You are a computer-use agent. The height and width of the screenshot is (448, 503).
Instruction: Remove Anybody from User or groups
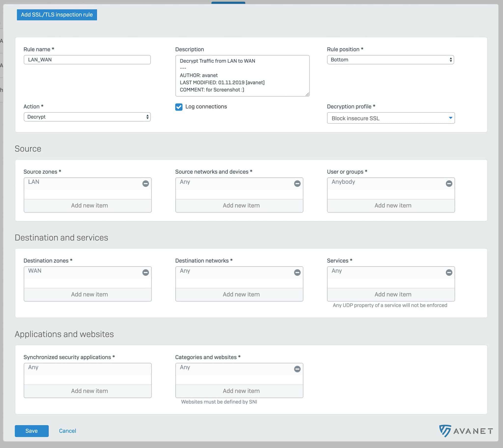click(x=449, y=184)
